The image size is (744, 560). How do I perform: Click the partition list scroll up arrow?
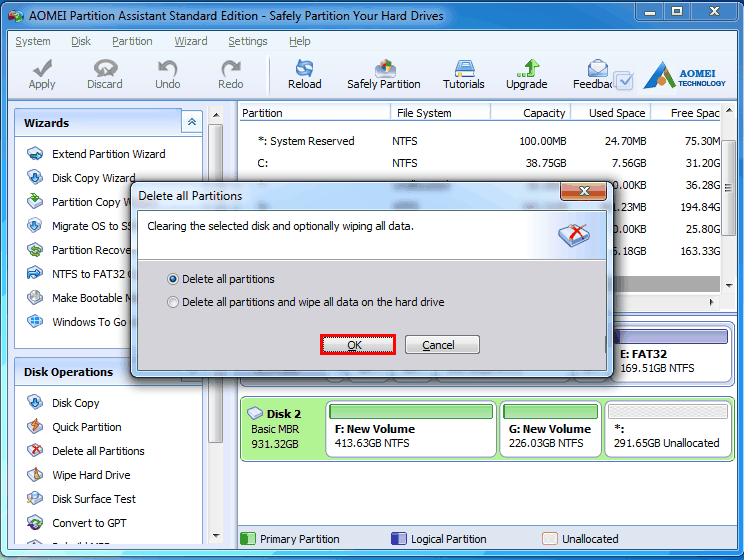[x=729, y=111]
